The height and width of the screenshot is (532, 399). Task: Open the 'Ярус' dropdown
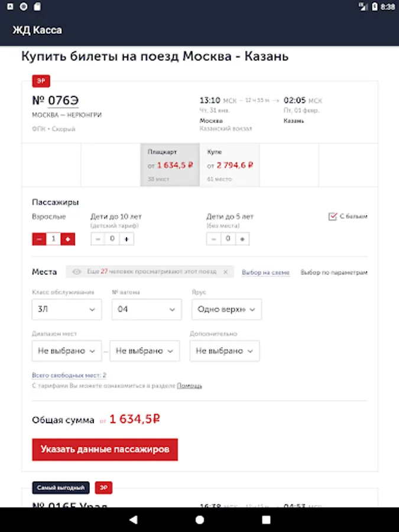pyautogui.click(x=226, y=309)
